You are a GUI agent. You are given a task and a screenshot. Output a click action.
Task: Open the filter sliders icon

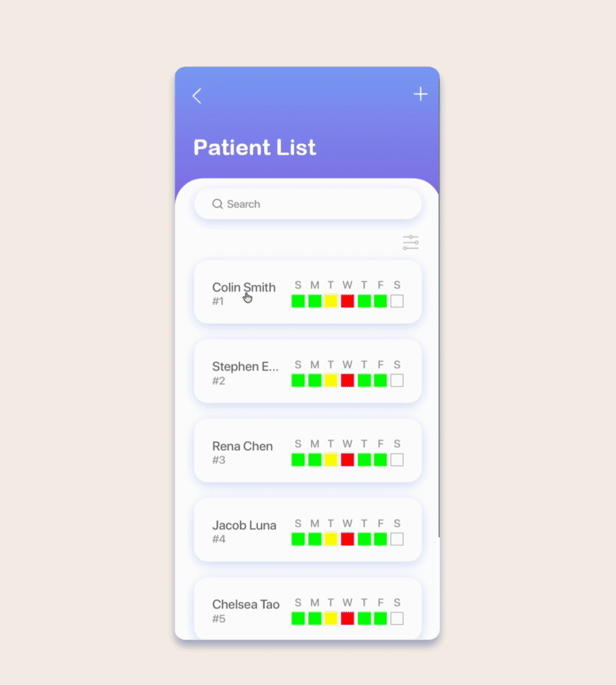(x=411, y=242)
